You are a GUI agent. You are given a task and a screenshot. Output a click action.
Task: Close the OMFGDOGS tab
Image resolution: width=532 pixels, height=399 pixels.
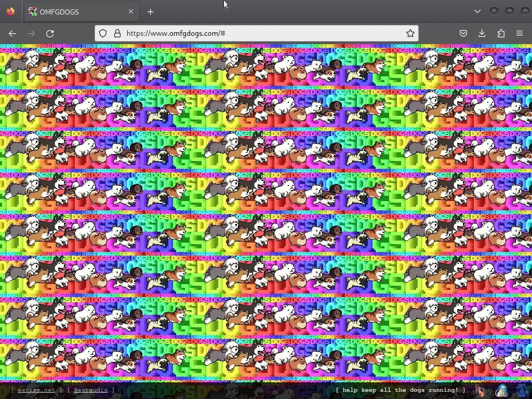[x=130, y=11]
